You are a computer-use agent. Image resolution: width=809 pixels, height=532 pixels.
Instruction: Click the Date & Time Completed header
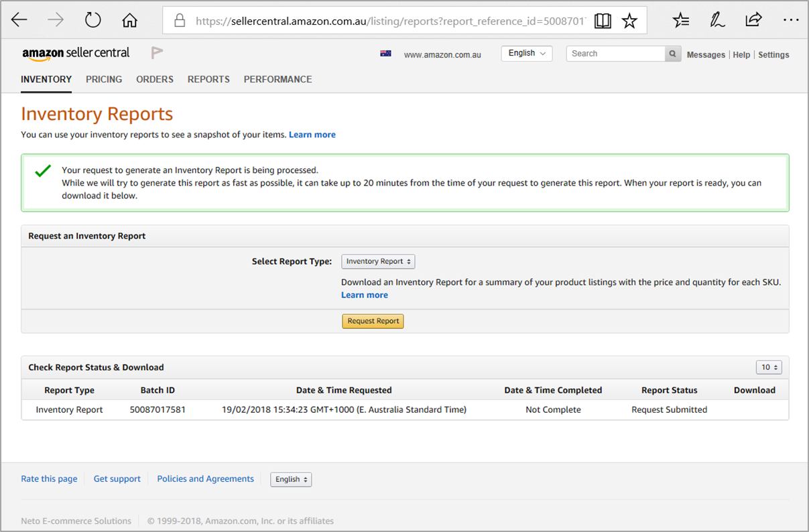pos(553,390)
